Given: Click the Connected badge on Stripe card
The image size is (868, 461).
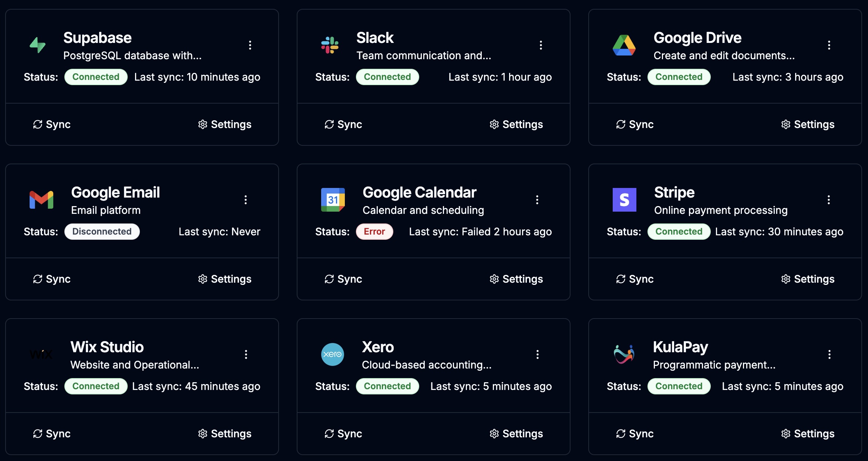Looking at the screenshot, I should point(679,232).
